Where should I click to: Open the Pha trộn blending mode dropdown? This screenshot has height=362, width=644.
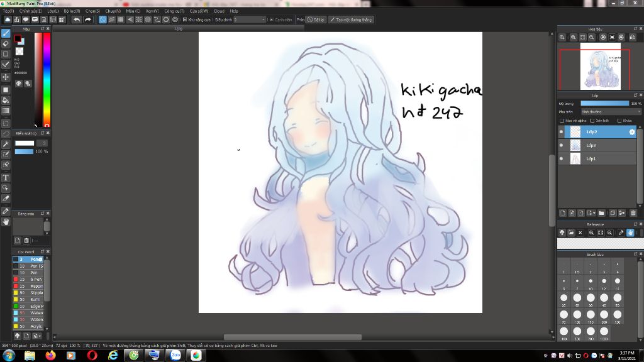pos(611,112)
